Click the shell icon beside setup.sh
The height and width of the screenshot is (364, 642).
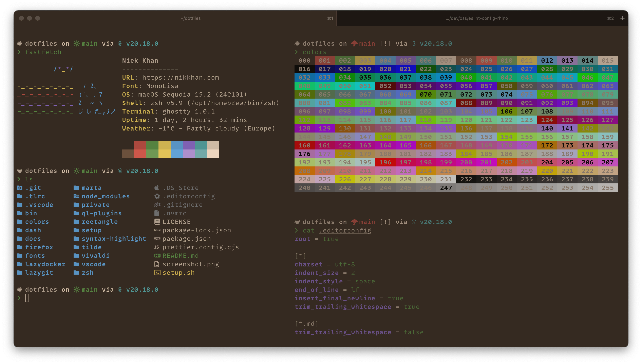point(157,273)
